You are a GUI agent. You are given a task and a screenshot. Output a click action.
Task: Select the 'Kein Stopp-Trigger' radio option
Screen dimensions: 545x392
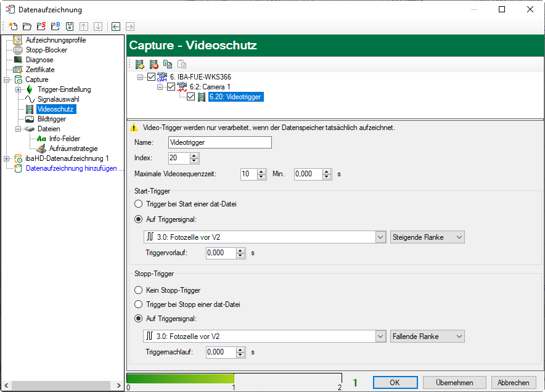pos(139,290)
